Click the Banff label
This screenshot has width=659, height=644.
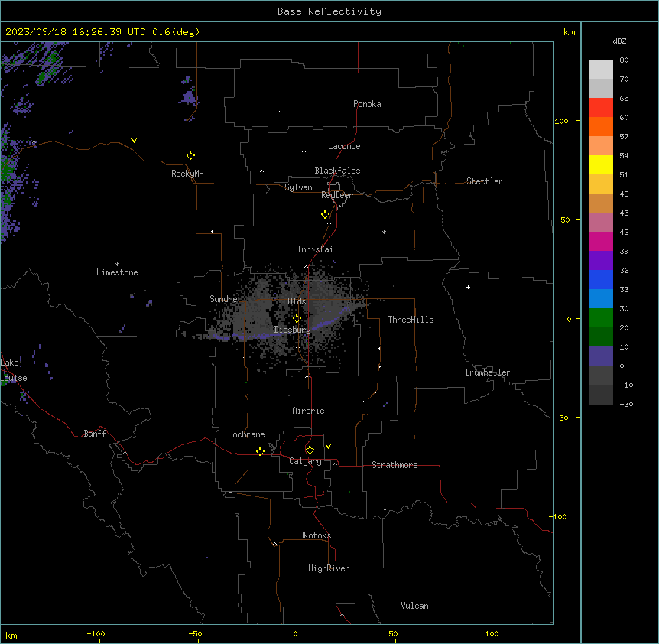95,434
